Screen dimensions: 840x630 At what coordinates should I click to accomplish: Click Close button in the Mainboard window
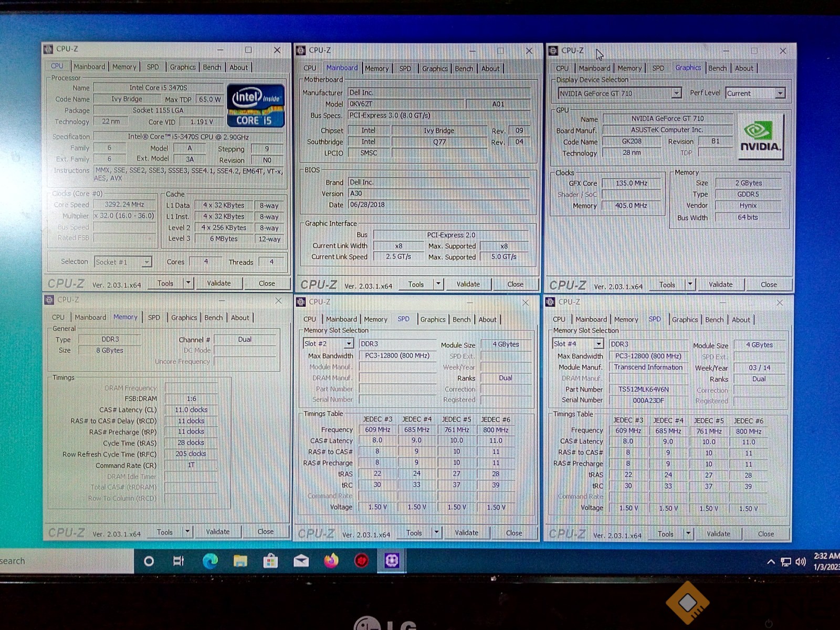coord(515,284)
